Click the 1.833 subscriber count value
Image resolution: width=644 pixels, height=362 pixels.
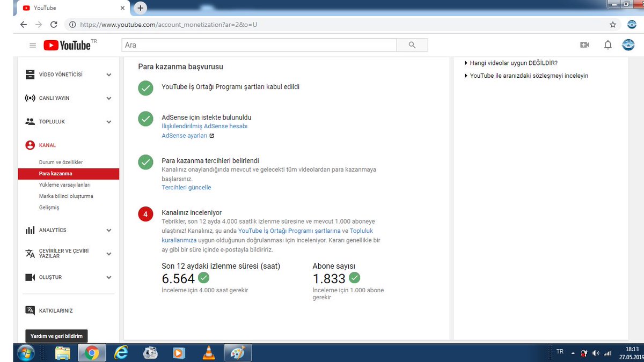pyautogui.click(x=329, y=278)
